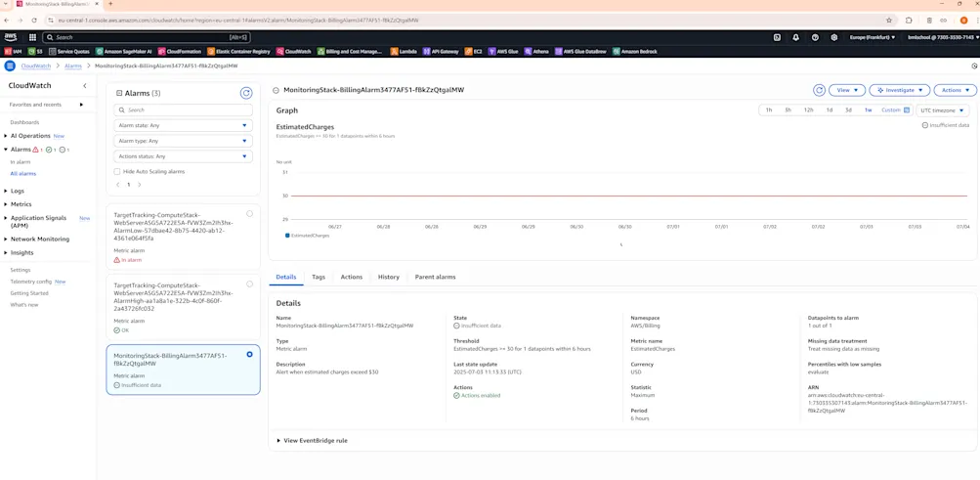Select the Details tab
Viewport: 980px width, 480px height.
(x=286, y=277)
